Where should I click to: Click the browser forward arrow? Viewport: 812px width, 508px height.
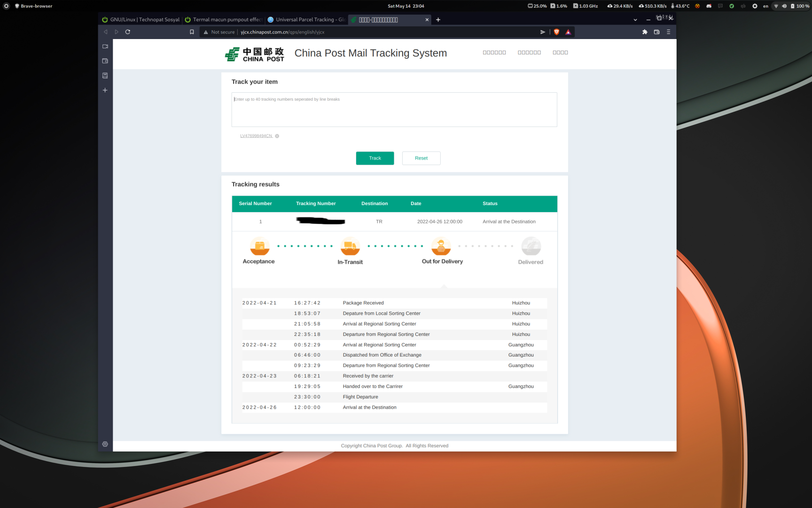[117, 32]
